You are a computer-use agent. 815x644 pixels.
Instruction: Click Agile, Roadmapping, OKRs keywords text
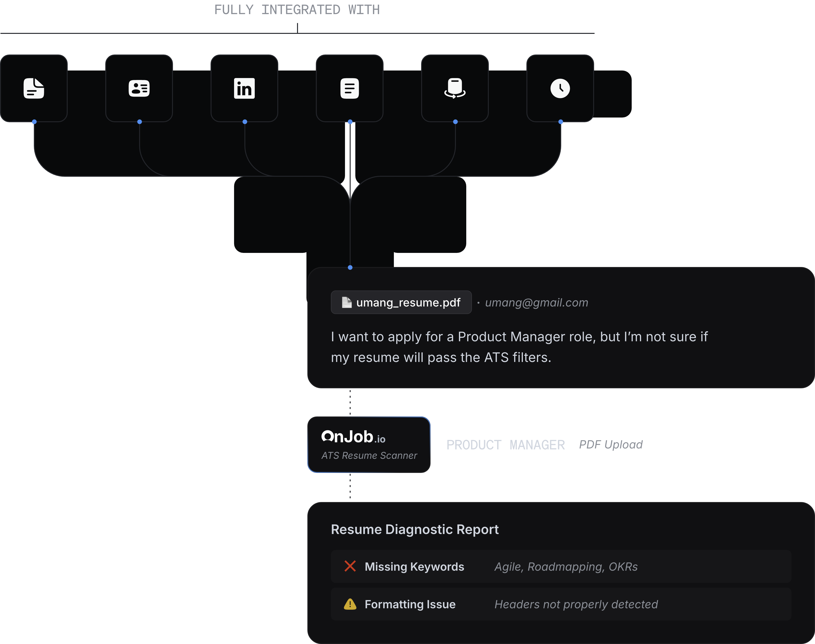click(x=566, y=566)
